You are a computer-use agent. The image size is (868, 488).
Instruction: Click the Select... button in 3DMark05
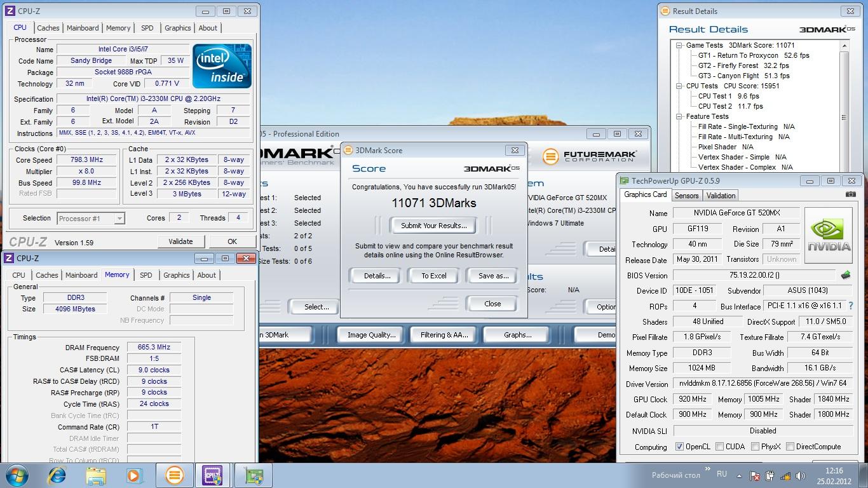click(316, 307)
